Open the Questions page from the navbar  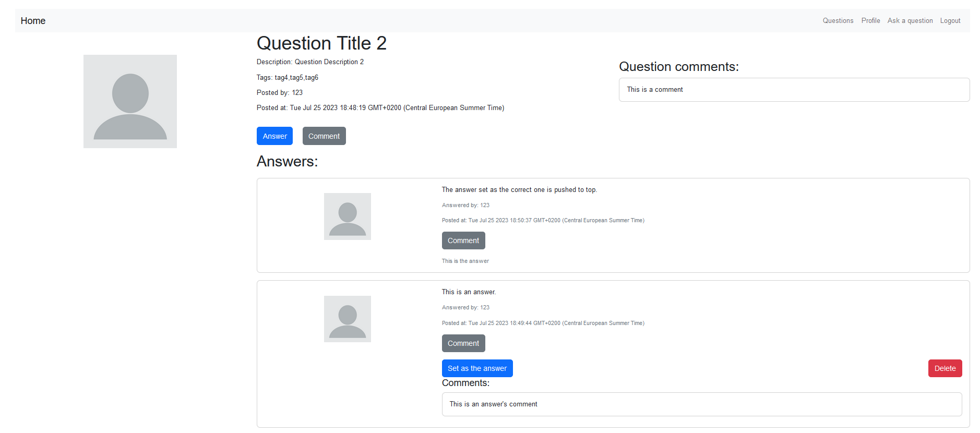coord(838,20)
